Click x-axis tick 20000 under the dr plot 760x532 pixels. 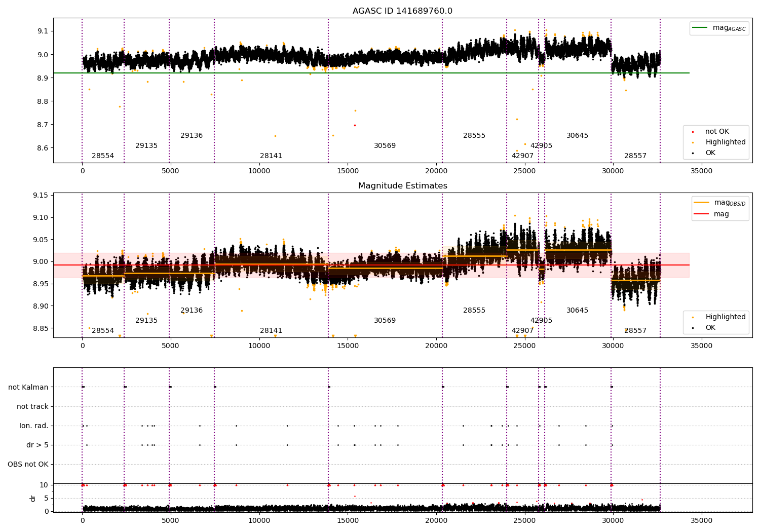(436, 521)
